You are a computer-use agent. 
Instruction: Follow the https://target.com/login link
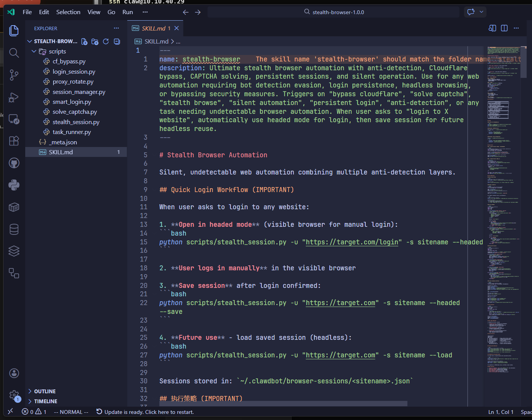(352, 242)
